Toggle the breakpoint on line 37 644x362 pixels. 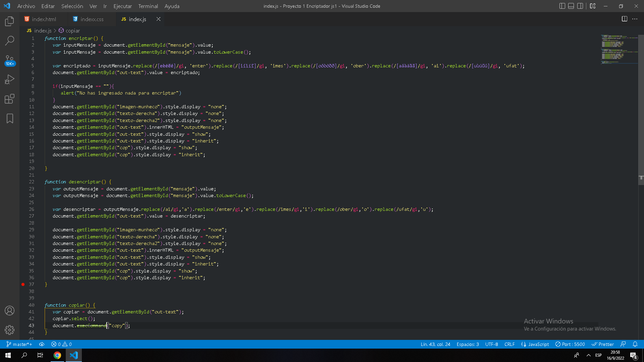click(23, 284)
